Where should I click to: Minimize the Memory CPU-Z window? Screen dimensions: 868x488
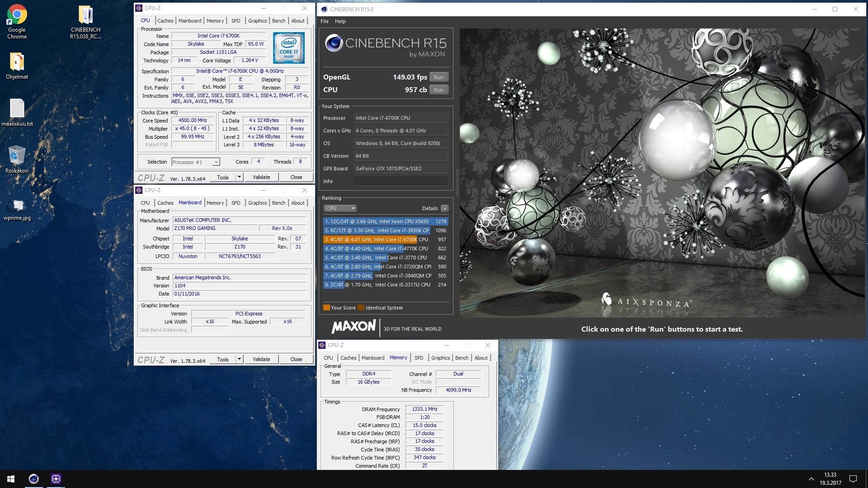446,345
